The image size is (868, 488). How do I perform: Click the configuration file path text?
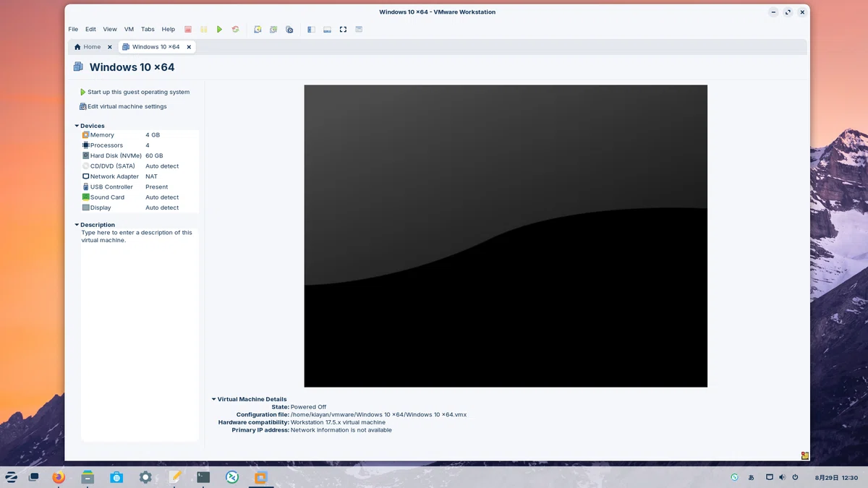click(378, 415)
